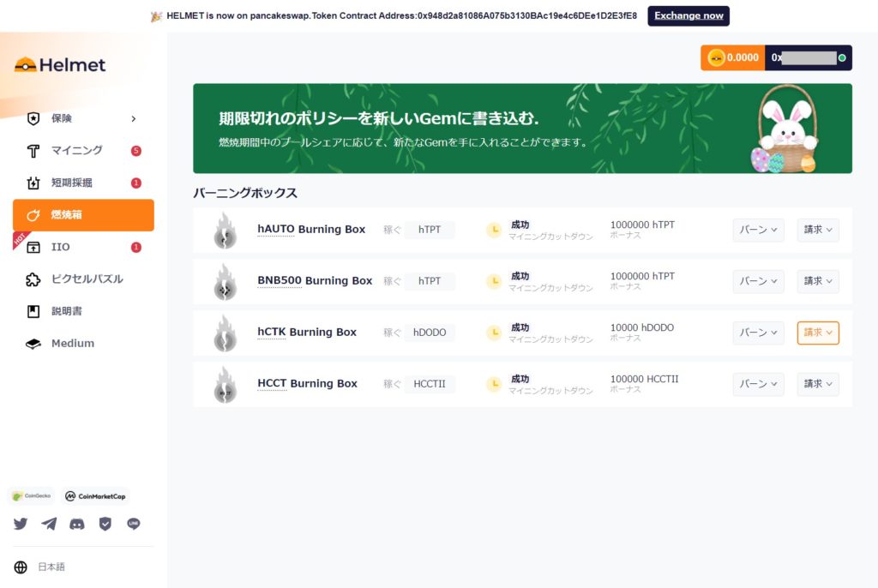Click the hDODO earn token tag

(x=430, y=333)
